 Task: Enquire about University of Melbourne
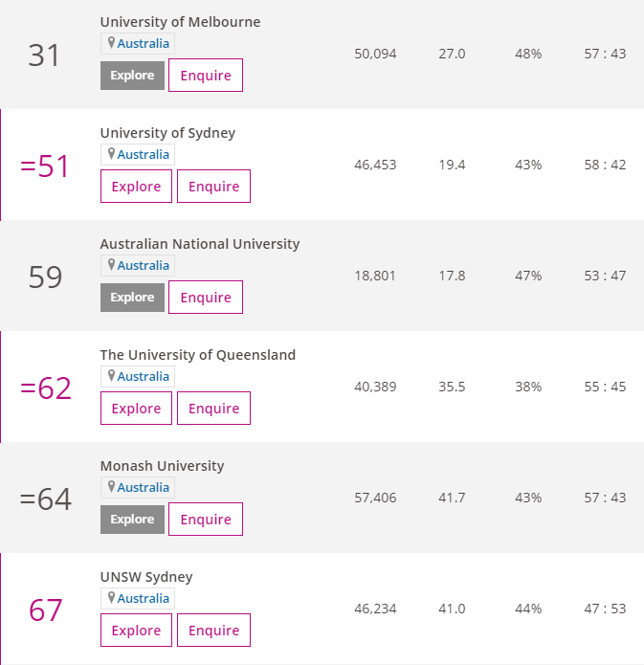point(206,75)
